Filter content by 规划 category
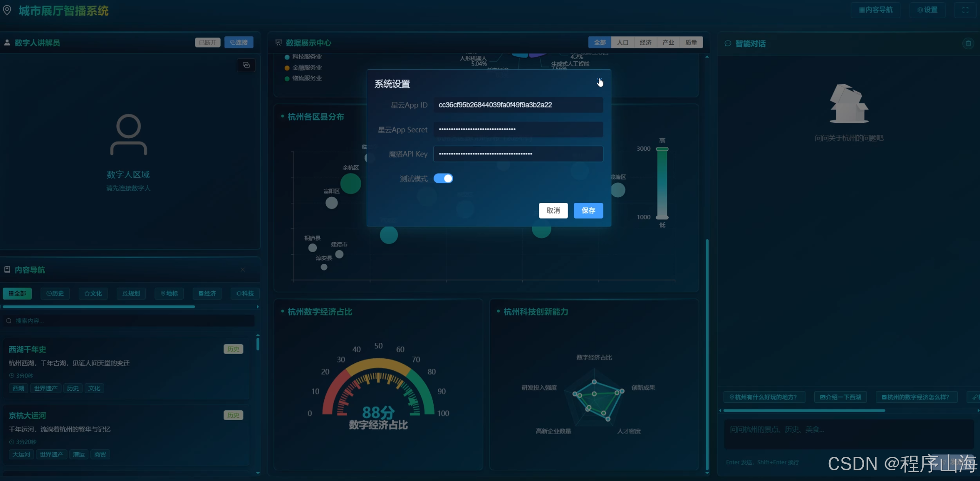980x481 pixels. 131,294
